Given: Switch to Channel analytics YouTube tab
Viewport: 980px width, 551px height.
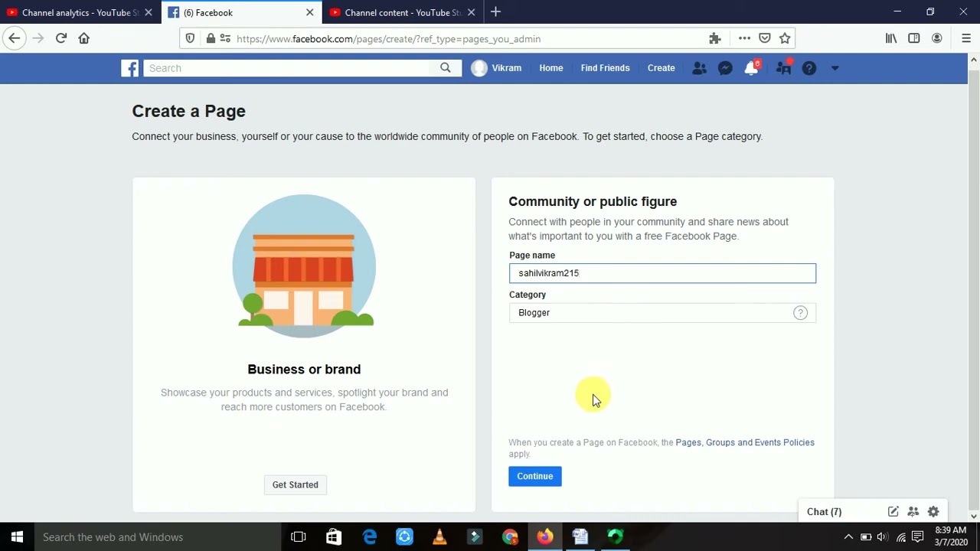Looking at the screenshot, I should [80, 12].
